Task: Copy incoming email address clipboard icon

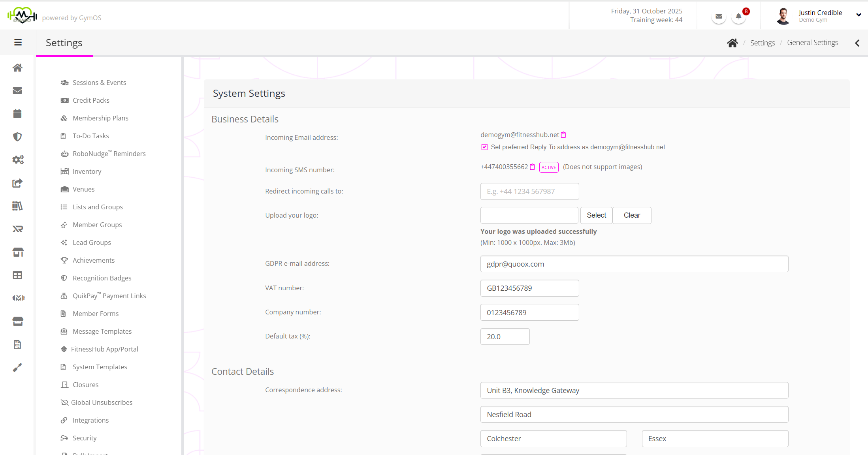Action: (563, 135)
